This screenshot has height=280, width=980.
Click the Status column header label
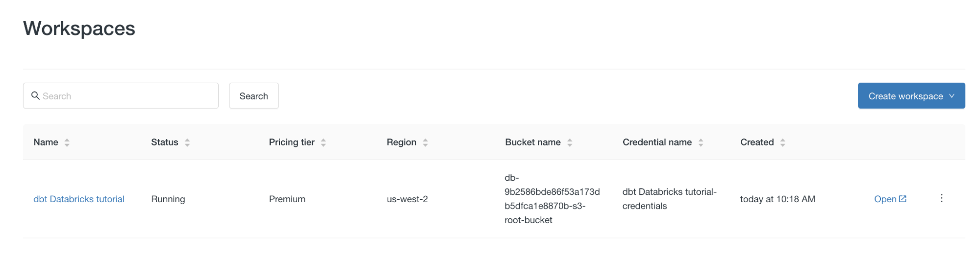tap(164, 142)
